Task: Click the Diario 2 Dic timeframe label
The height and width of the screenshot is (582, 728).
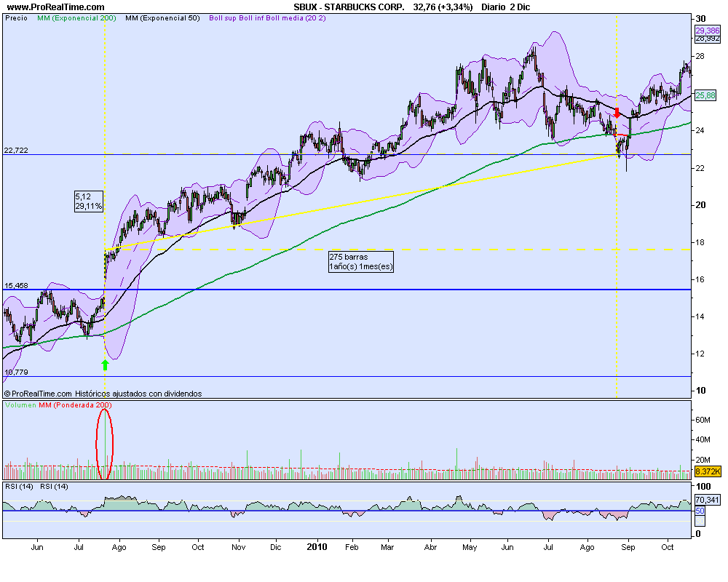Action: (506, 7)
